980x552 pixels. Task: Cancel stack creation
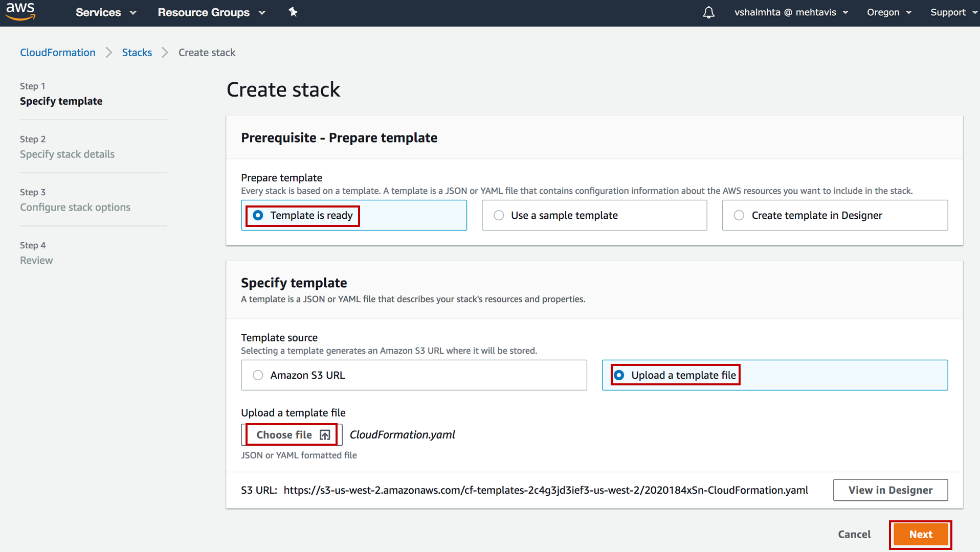tap(854, 535)
